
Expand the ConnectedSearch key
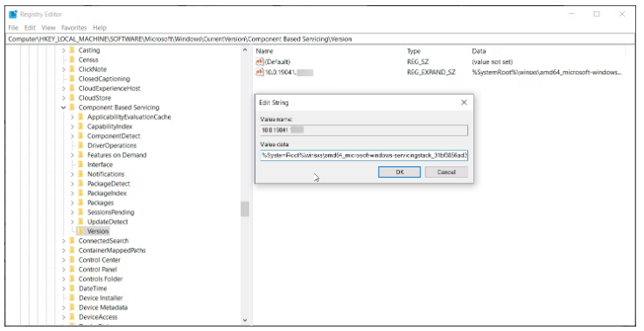63,241
